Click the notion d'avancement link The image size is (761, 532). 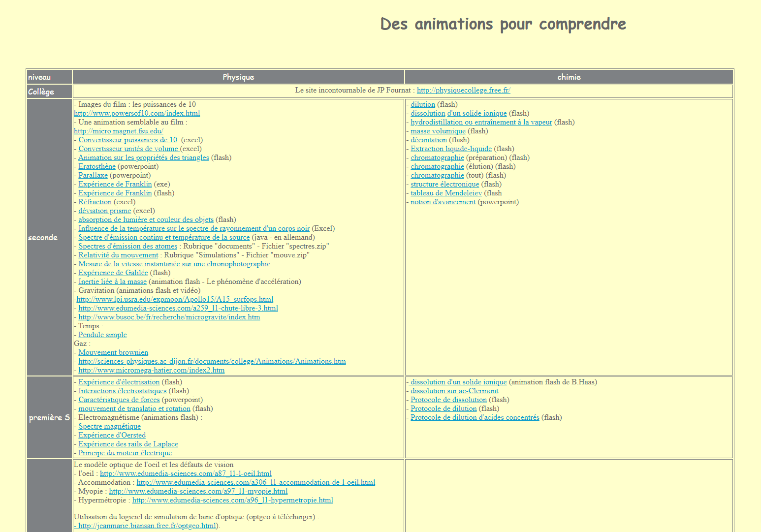(443, 202)
